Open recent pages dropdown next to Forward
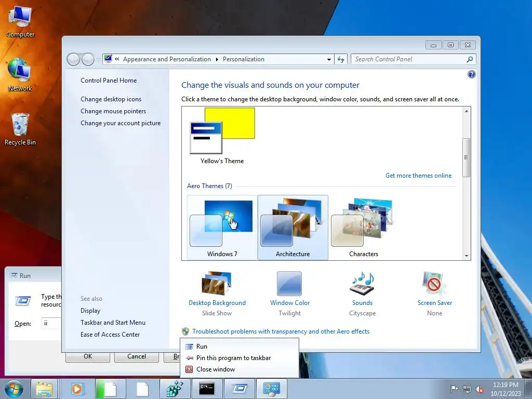The height and width of the screenshot is (399, 532). tap(98, 60)
